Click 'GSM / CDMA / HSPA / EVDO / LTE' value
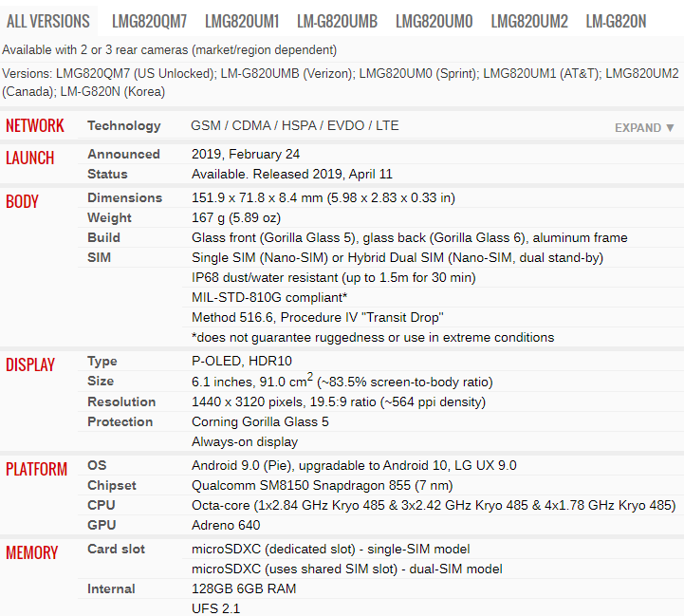The height and width of the screenshot is (616, 684). 295,125
